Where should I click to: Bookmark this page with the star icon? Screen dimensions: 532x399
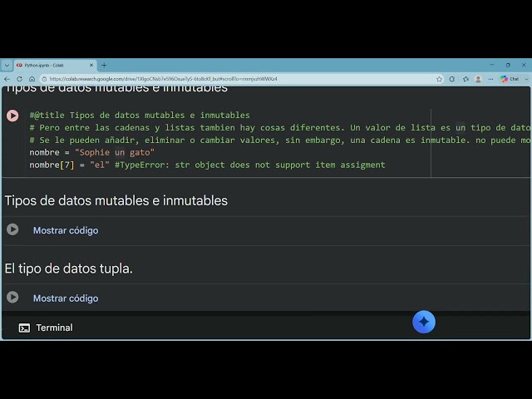click(x=440, y=79)
